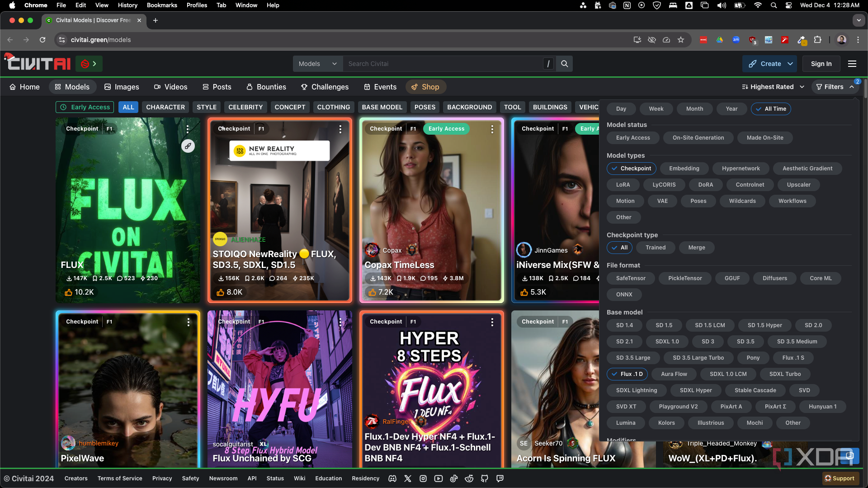Viewport: 868px width, 488px height.
Task: Click the X (Twitter) icon in footer
Action: tap(408, 479)
